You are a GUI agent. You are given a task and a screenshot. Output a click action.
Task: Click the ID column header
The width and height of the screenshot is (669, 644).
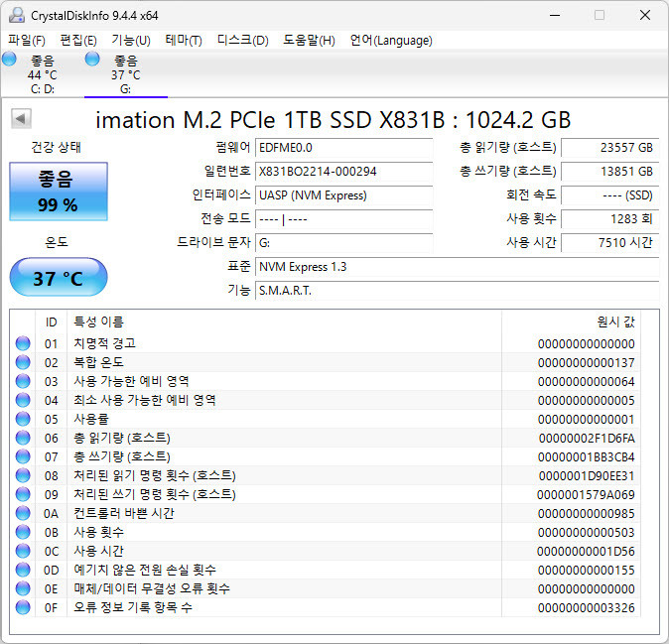point(52,322)
